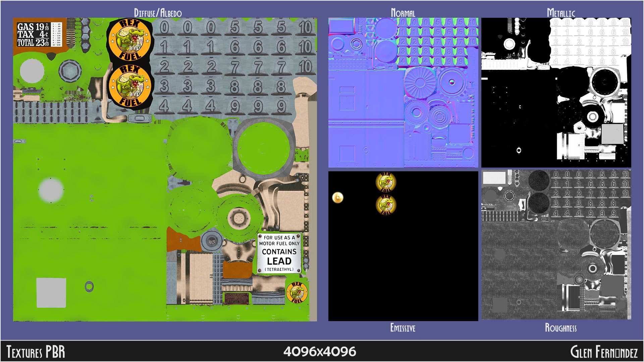The image size is (644, 362).
Task: Click the second Rex Fuel logo in diffuse map
Action: [x=130, y=86]
